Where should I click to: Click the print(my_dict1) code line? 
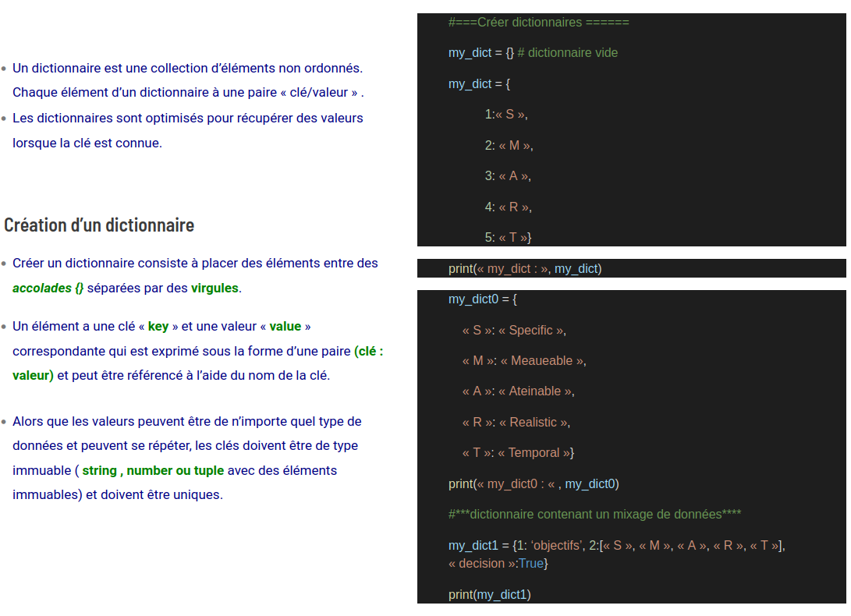point(489,594)
